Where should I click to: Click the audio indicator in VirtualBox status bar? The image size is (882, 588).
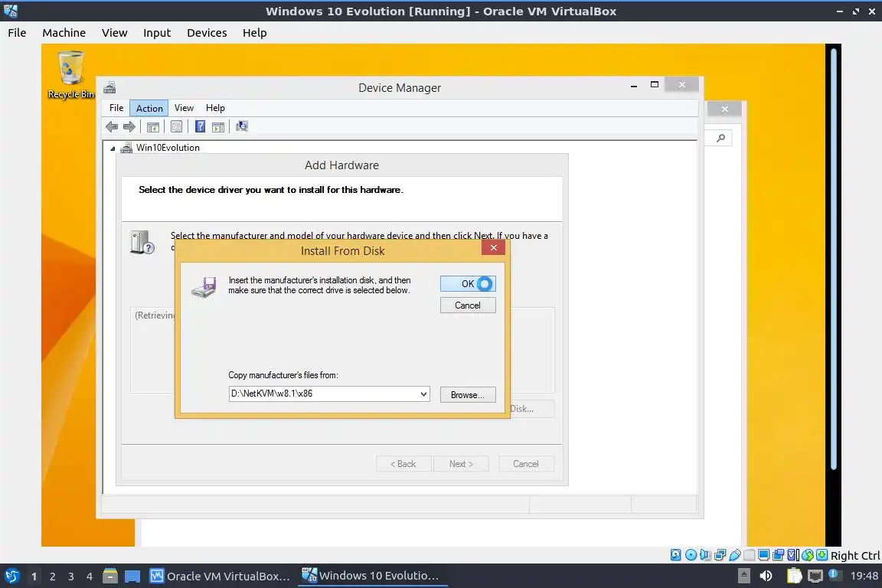705,555
